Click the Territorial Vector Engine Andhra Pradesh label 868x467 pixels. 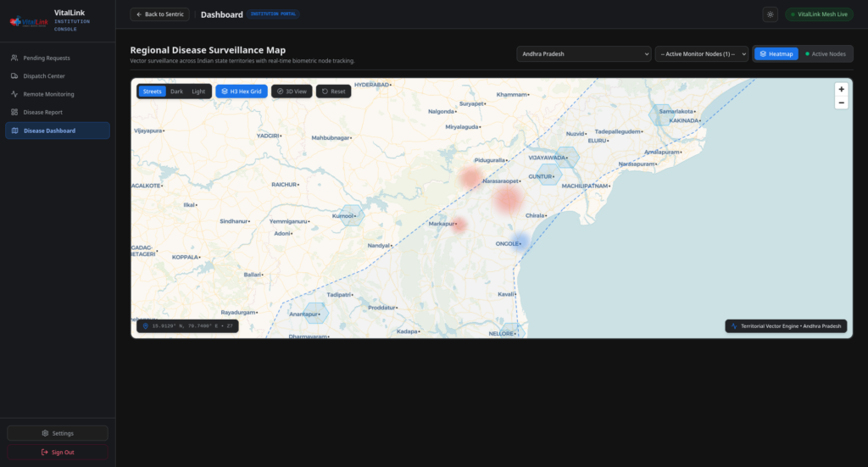pos(786,326)
